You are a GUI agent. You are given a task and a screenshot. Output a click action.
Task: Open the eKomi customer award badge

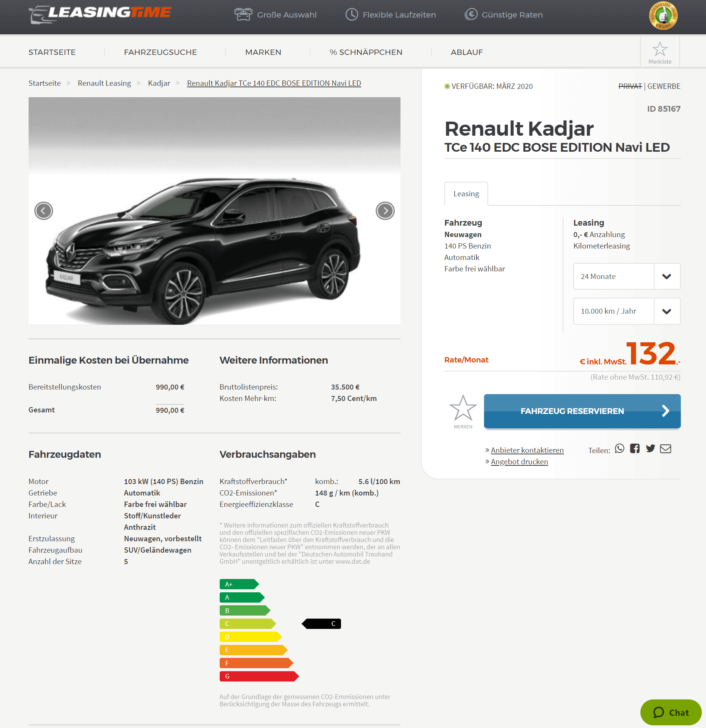(x=663, y=16)
